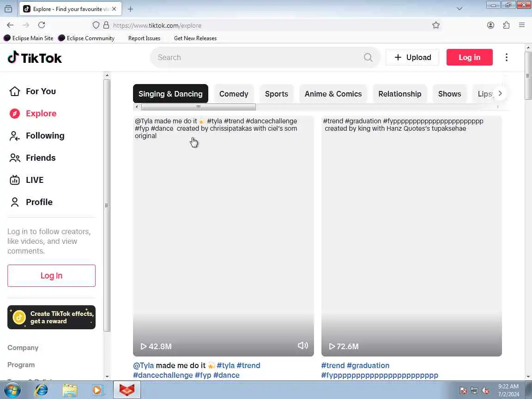Select the Relationship category tab
The width and height of the screenshot is (532, 399).
click(399, 94)
